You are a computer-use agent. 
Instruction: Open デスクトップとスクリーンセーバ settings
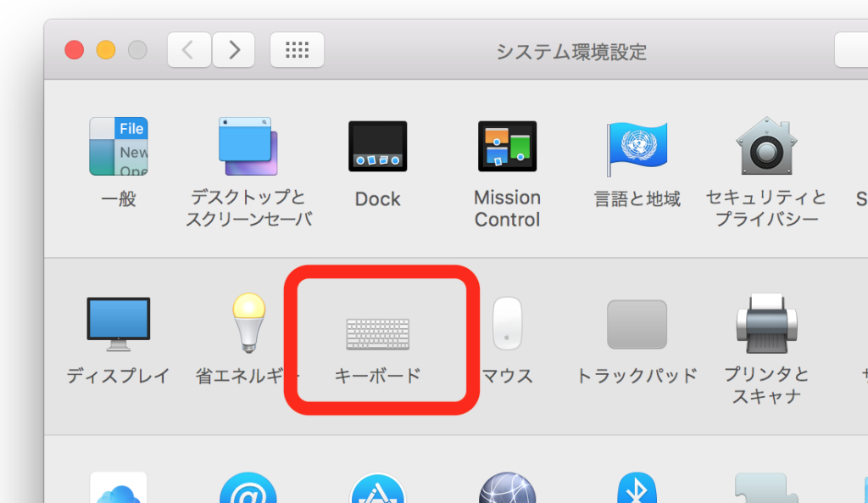tap(248, 146)
